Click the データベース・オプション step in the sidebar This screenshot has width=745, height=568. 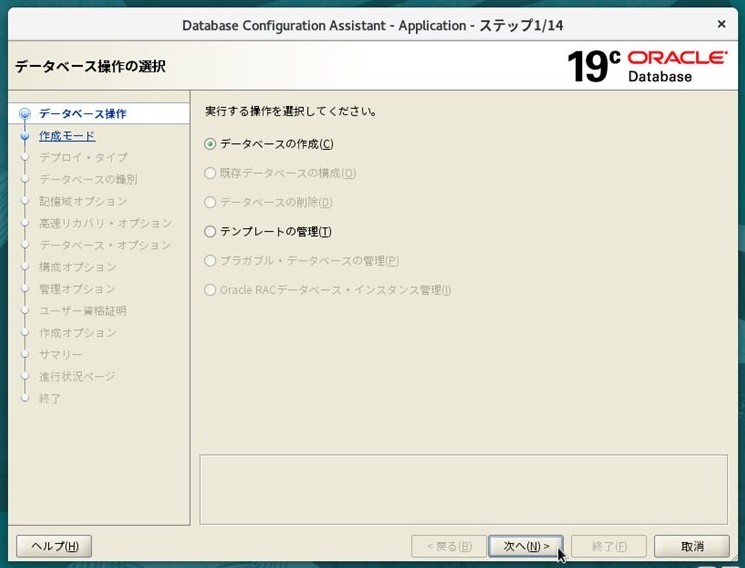click(105, 245)
